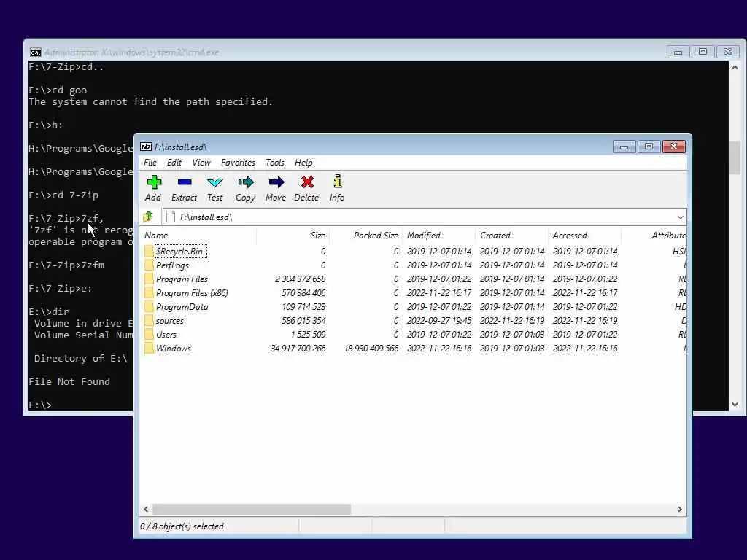The image size is (747, 560).
Task: Click ProgramData size 109 714 523
Action: coord(303,307)
